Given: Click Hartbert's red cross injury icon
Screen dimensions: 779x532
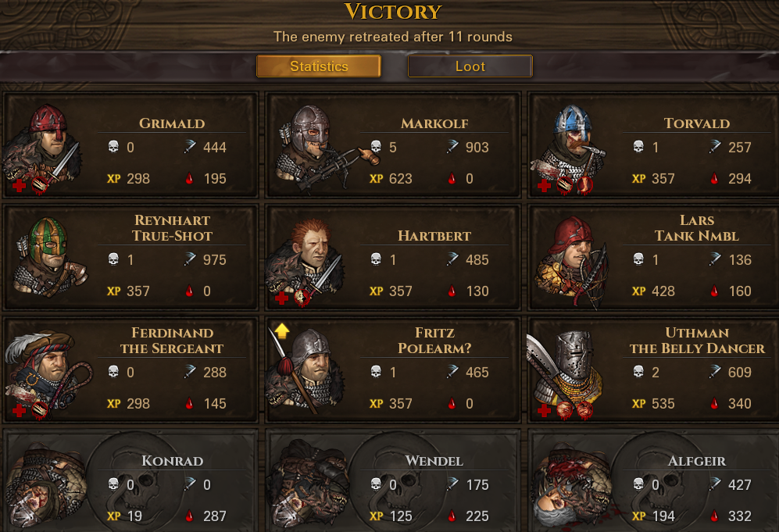Looking at the screenshot, I should point(282,298).
